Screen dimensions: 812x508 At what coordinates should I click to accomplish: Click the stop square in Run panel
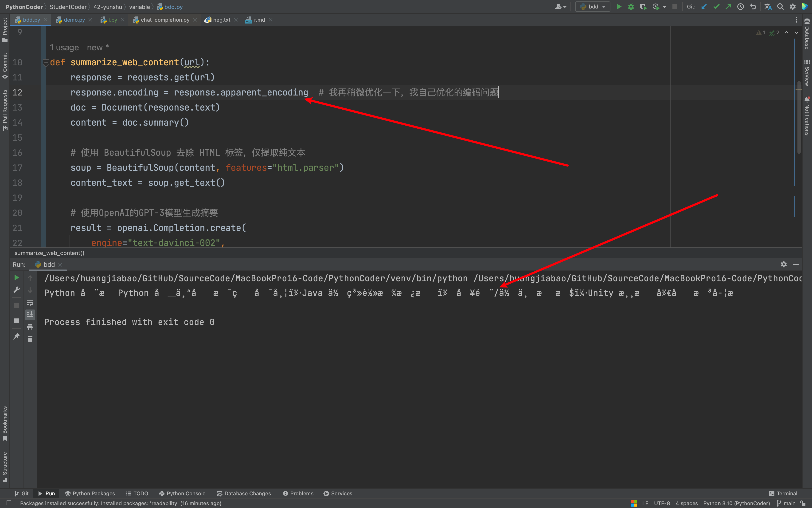pos(16,305)
